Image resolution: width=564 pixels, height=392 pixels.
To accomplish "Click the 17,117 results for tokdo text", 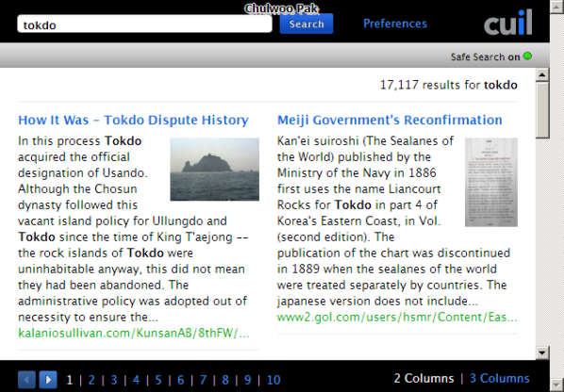I will tap(449, 85).
